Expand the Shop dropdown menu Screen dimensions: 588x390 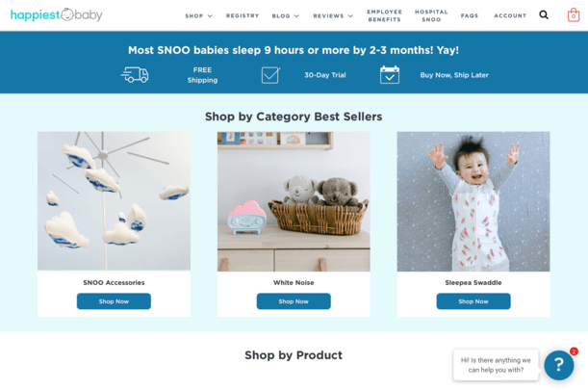click(x=198, y=15)
